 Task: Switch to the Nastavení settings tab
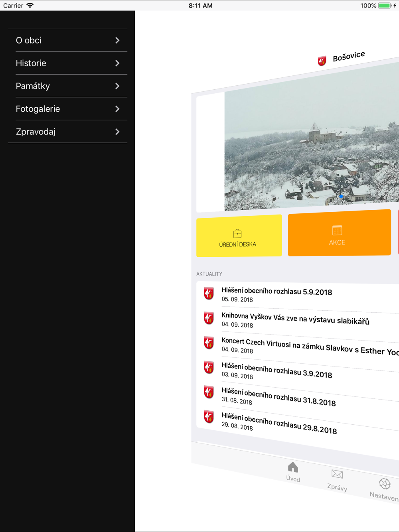click(384, 489)
